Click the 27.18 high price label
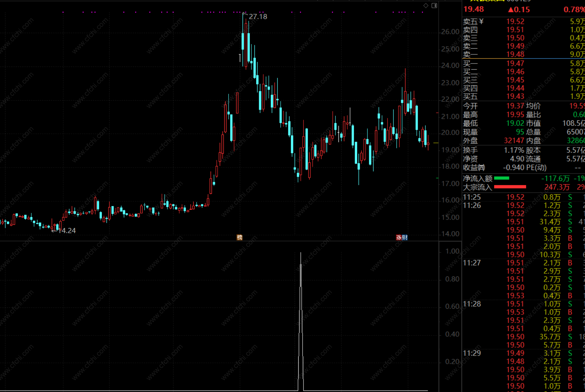Image resolution: width=585 pixels, height=392 pixels. (258, 17)
